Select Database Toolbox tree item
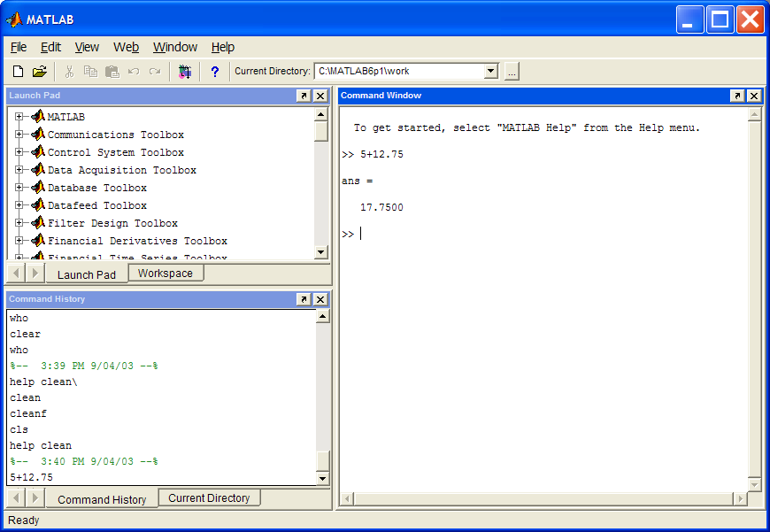 coord(97,188)
